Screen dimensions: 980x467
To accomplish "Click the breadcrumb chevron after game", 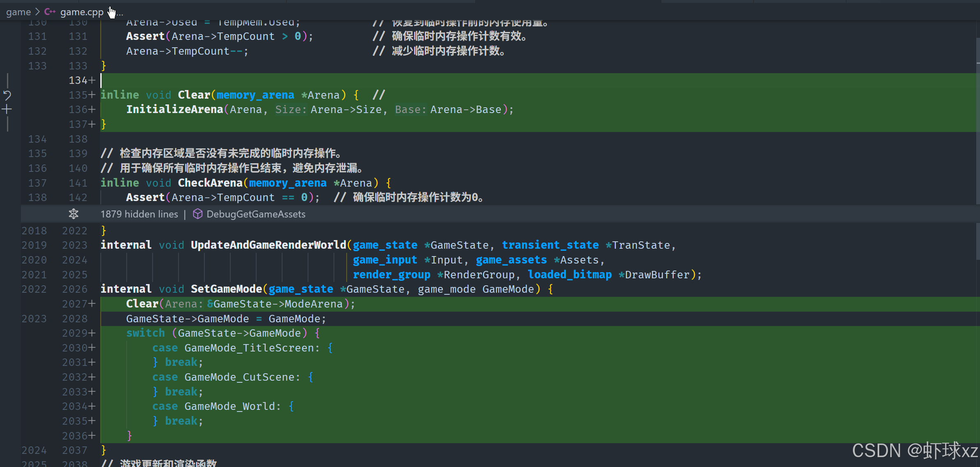I will click(37, 12).
